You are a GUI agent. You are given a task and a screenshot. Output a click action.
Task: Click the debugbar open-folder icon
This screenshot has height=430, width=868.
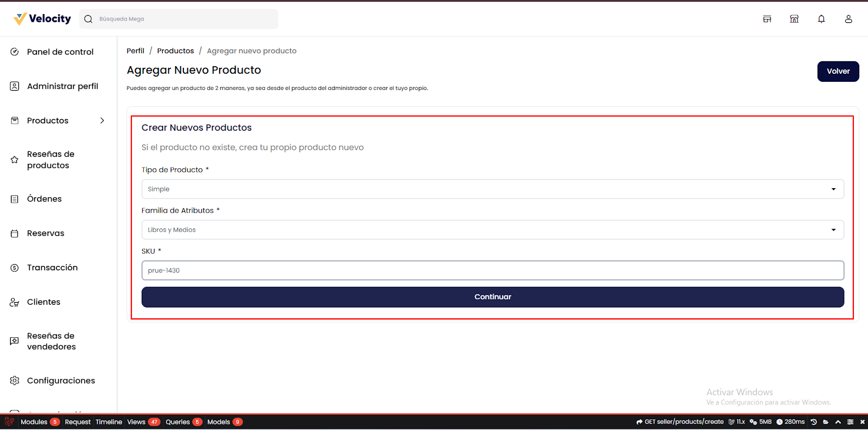[x=826, y=422]
